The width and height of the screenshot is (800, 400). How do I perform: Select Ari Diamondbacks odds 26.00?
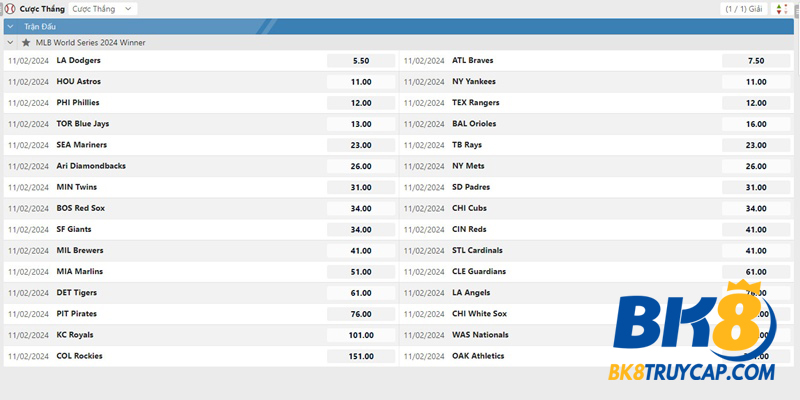[x=361, y=166]
